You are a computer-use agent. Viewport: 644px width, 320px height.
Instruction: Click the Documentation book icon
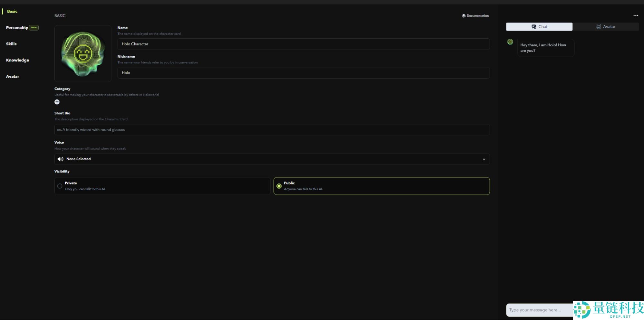463,16
